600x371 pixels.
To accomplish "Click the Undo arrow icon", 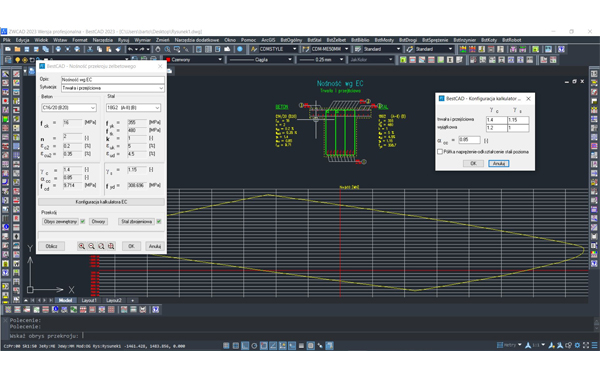I will tap(130, 49).
